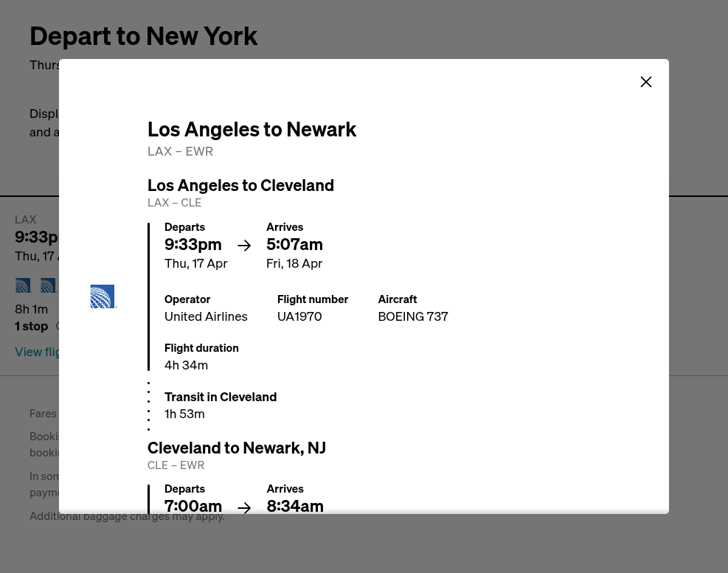Image resolution: width=728 pixels, height=573 pixels.
Task: Click the Transit in Cleveland label
Action: click(221, 397)
